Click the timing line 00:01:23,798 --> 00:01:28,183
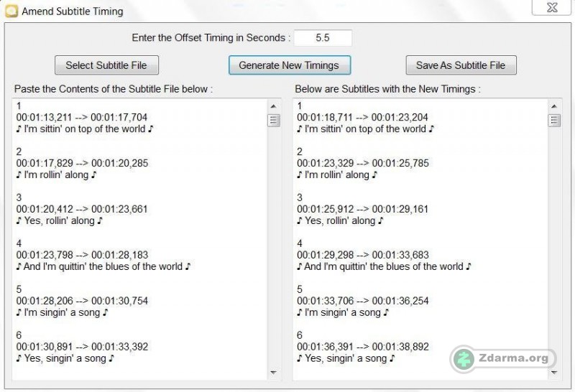 (x=82, y=255)
